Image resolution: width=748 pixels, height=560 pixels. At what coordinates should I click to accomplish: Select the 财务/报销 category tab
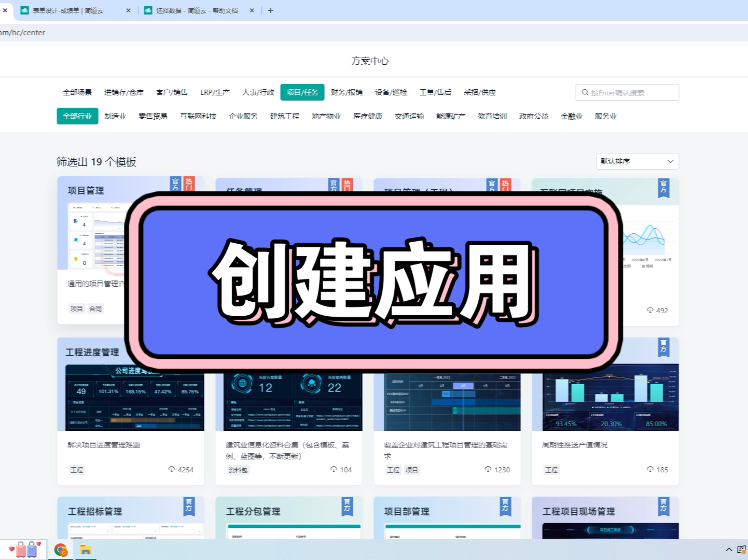pos(347,92)
